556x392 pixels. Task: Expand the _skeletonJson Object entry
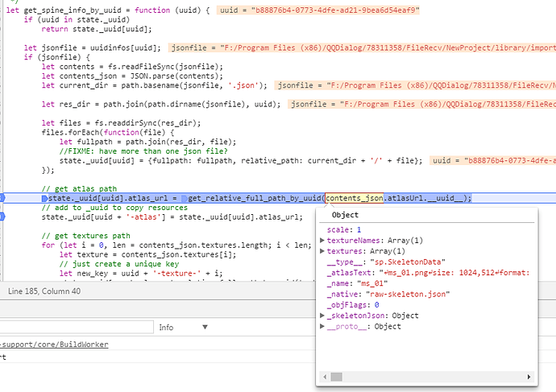pyautogui.click(x=322, y=316)
